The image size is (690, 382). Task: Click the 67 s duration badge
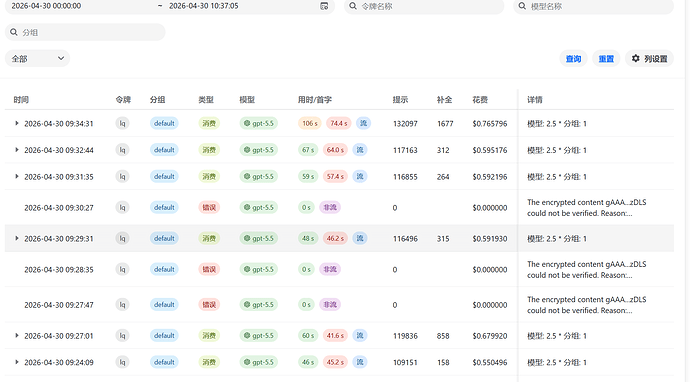click(x=308, y=150)
